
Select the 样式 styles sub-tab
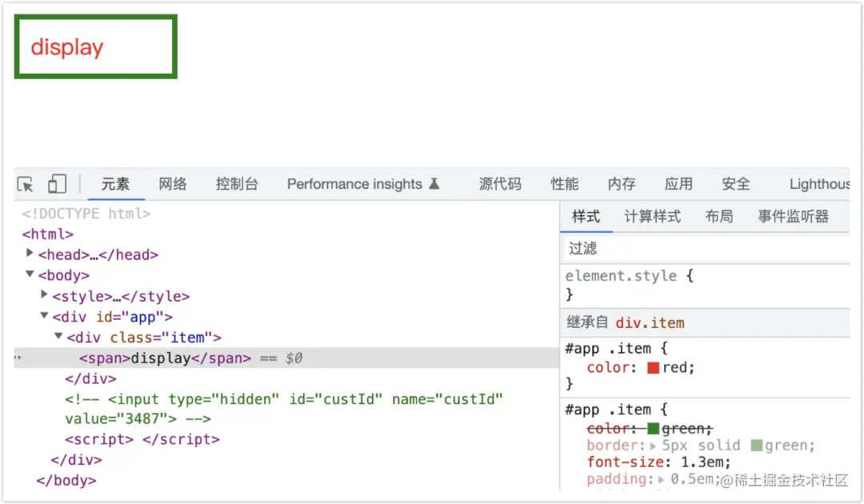pyautogui.click(x=586, y=217)
